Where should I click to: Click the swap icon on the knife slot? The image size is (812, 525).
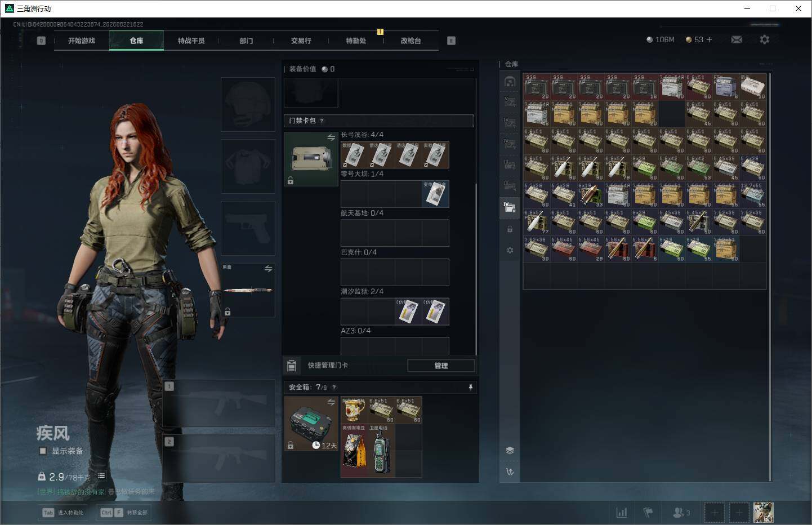click(268, 269)
